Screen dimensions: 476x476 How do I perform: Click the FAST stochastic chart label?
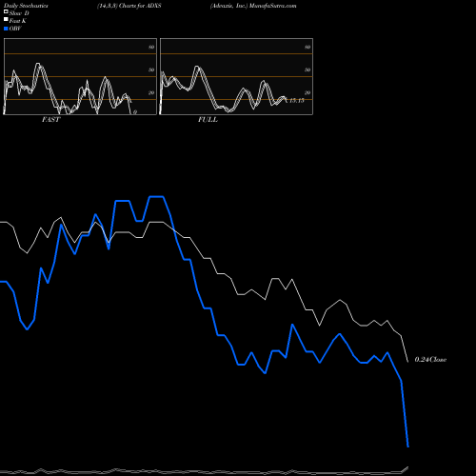(x=50, y=120)
